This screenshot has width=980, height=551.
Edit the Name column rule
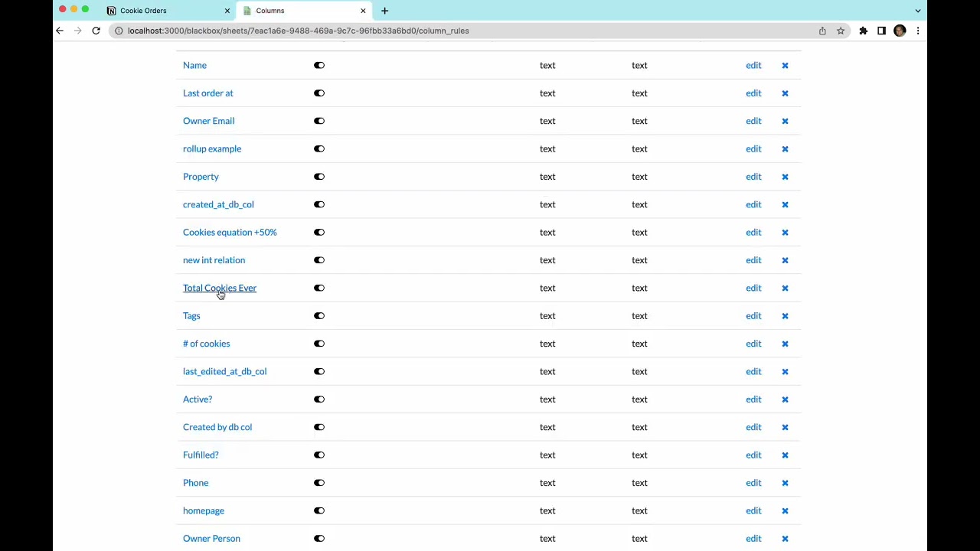coord(753,65)
